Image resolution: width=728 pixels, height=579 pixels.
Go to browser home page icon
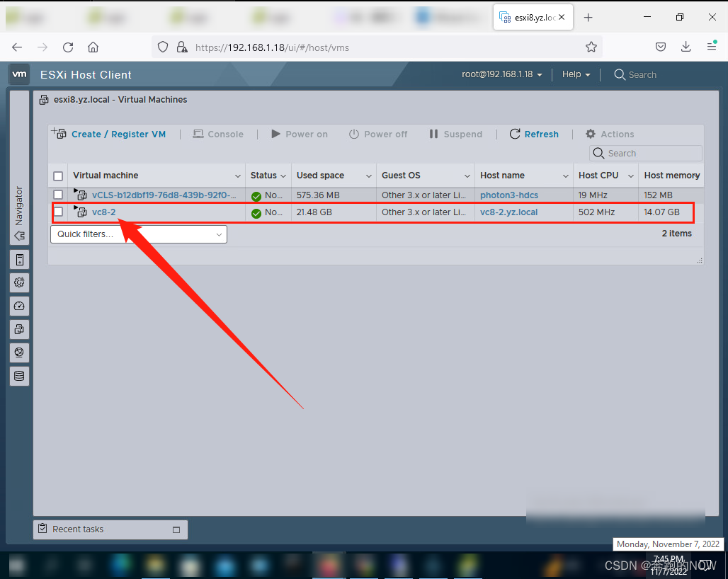tap(93, 47)
